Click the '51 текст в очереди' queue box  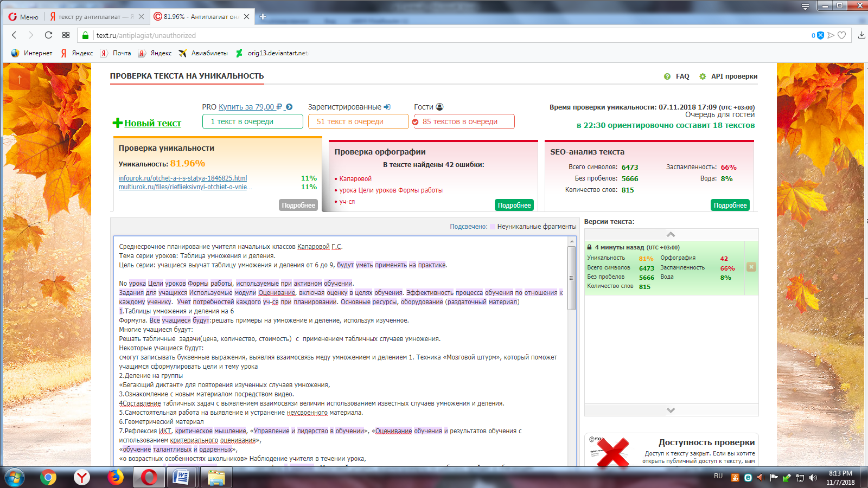click(x=359, y=121)
